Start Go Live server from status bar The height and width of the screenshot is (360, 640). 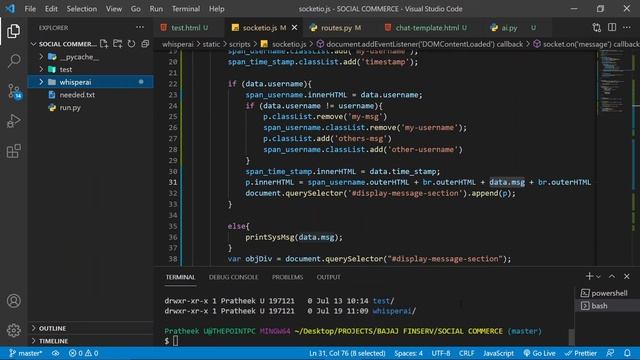pos(539,353)
